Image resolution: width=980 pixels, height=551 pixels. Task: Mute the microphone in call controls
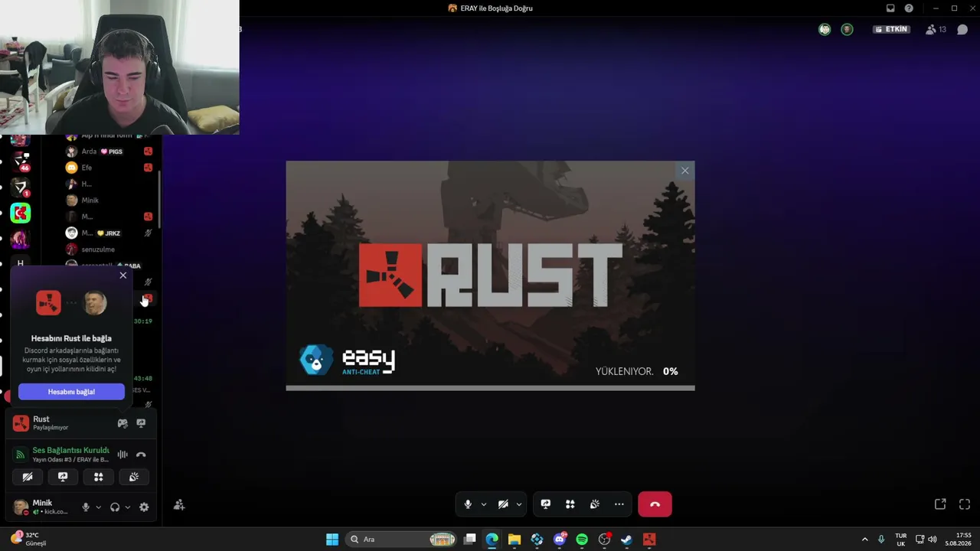pos(468,504)
